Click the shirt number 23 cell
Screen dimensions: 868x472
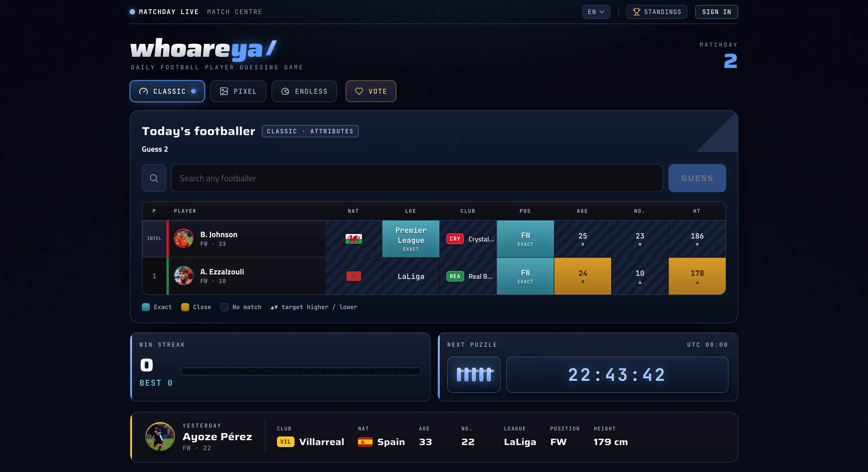640,239
